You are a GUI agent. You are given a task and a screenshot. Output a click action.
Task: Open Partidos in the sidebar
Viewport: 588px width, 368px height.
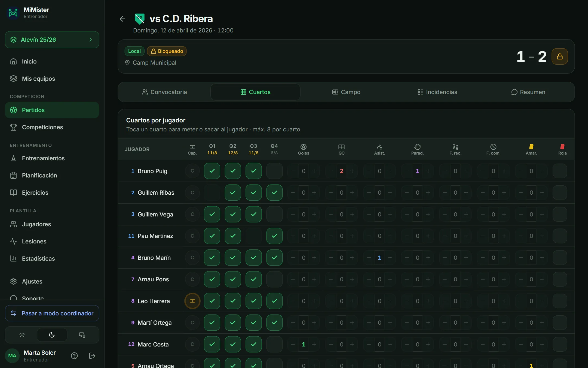click(x=52, y=110)
